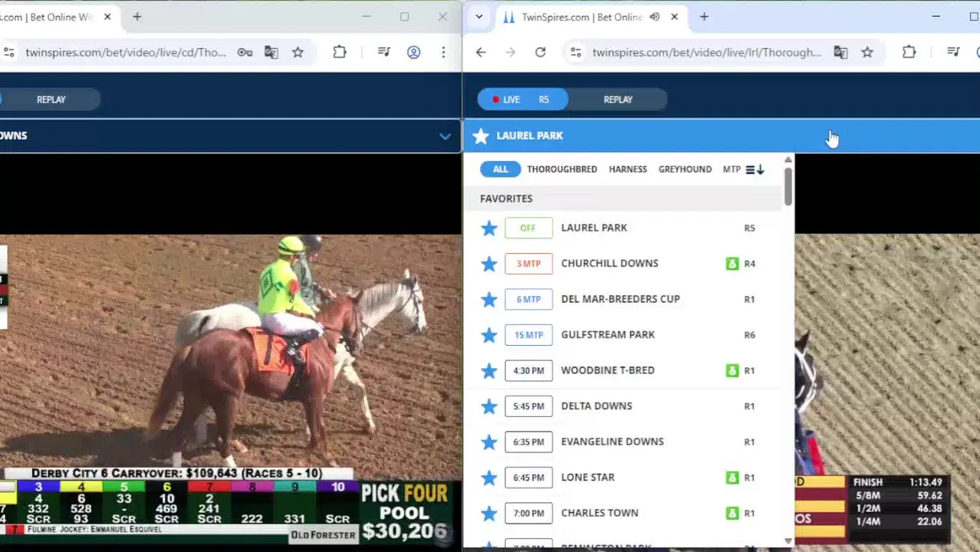
Task: Click the track list vertical scrollbar thumb
Action: (788, 186)
